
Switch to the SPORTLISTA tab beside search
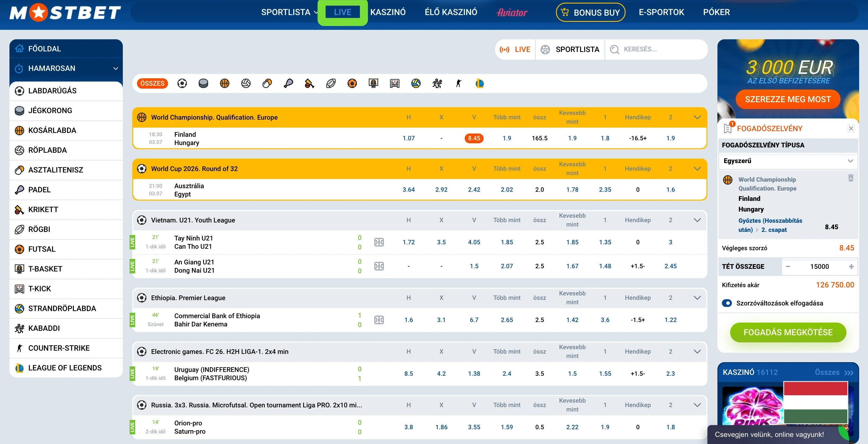pyautogui.click(x=570, y=50)
